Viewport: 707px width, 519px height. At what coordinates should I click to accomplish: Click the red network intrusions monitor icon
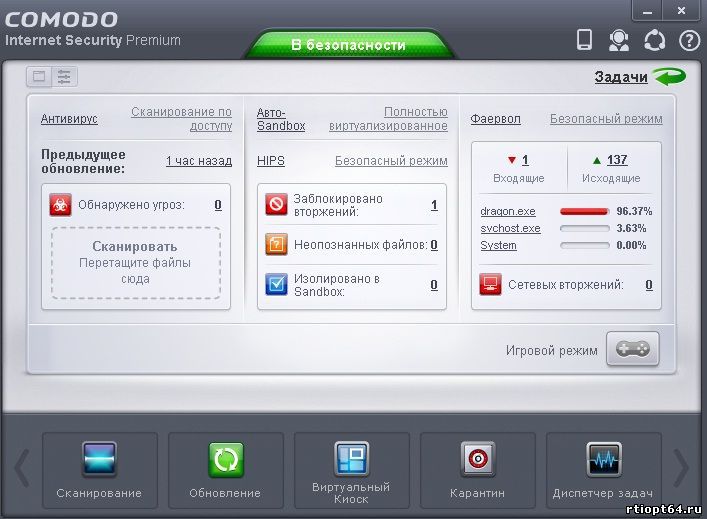(x=490, y=285)
